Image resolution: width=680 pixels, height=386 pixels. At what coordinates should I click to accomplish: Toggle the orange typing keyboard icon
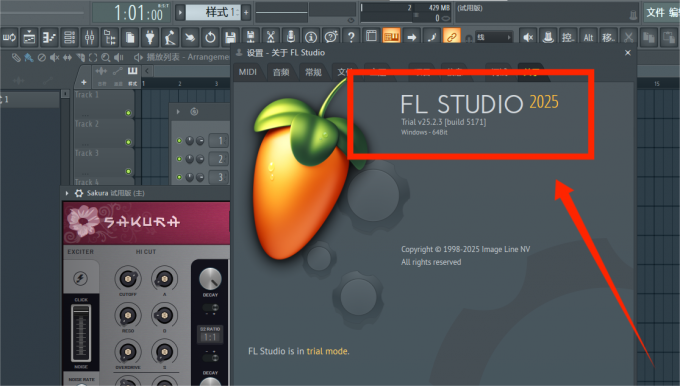pyautogui.click(x=391, y=36)
